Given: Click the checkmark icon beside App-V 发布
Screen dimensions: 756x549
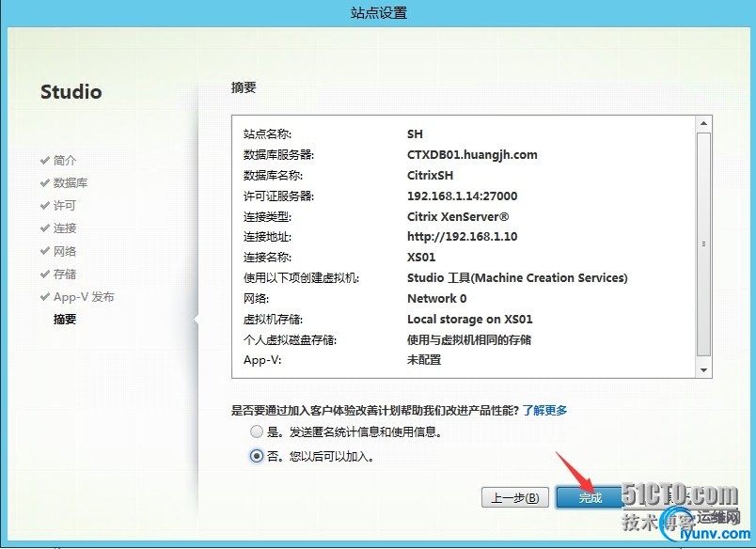Looking at the screenshot, I should point(45,296).
